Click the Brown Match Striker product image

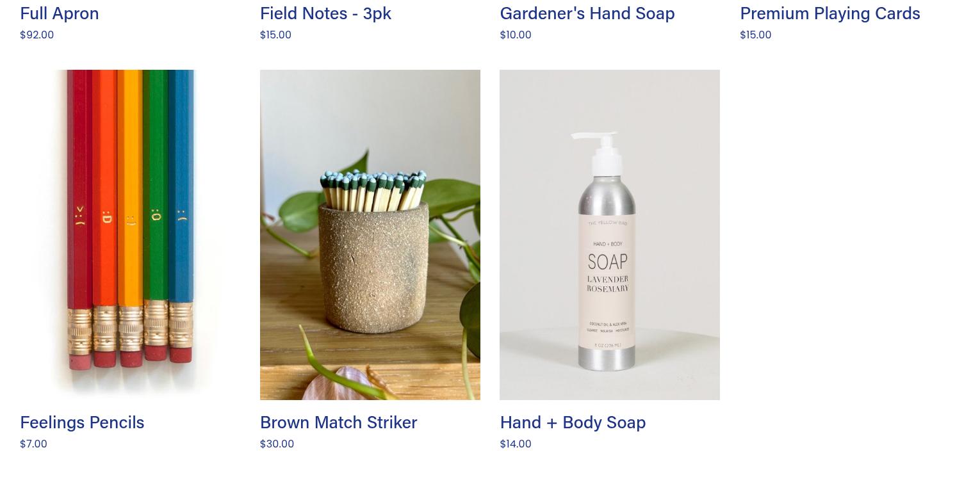tap(370, 235)
